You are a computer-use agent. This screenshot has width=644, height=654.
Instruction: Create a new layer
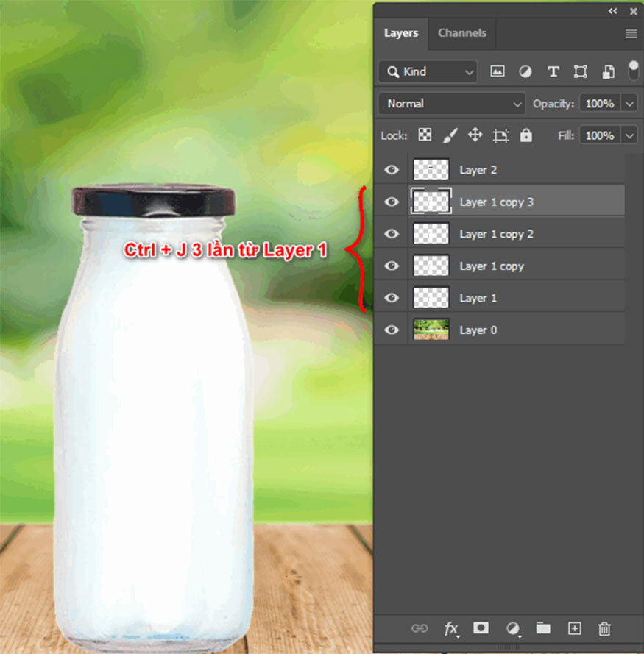574,628
